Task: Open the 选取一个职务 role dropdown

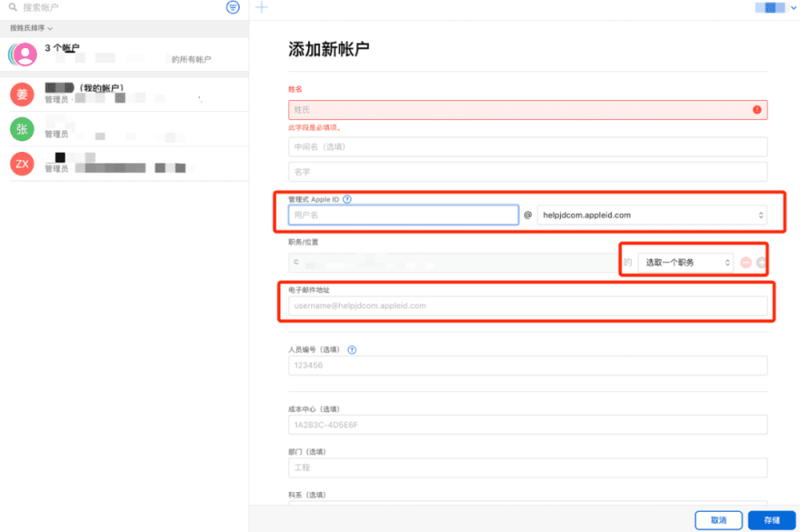Action: click(686, 262)
